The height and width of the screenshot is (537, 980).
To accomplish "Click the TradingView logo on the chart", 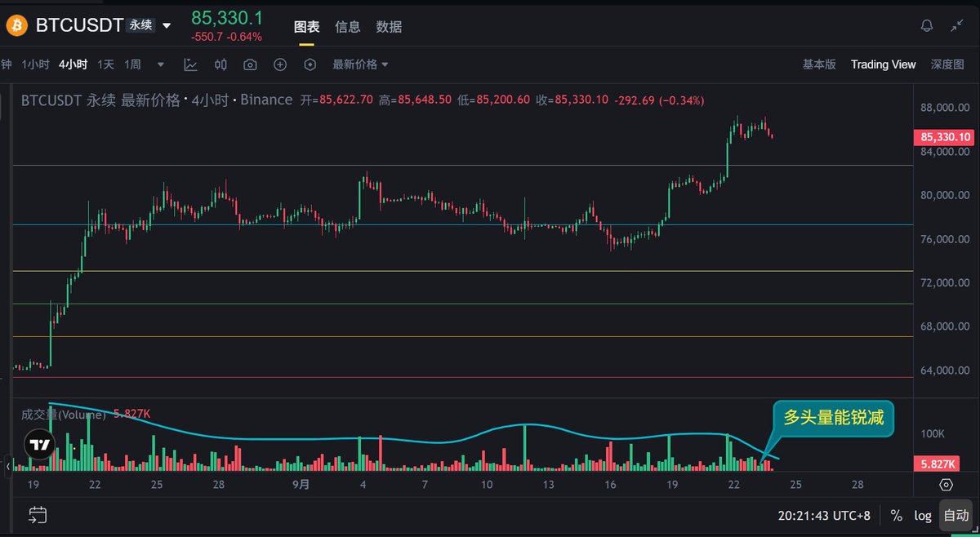I will click(x=38, y=445).
